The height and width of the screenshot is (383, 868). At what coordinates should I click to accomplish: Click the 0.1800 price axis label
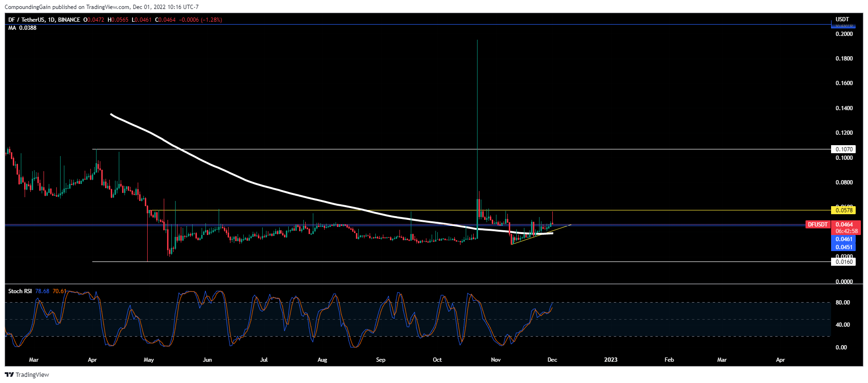point(844,59)
